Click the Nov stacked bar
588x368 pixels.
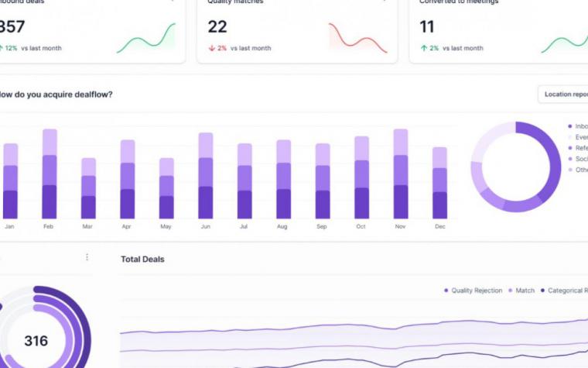point(401,174)
